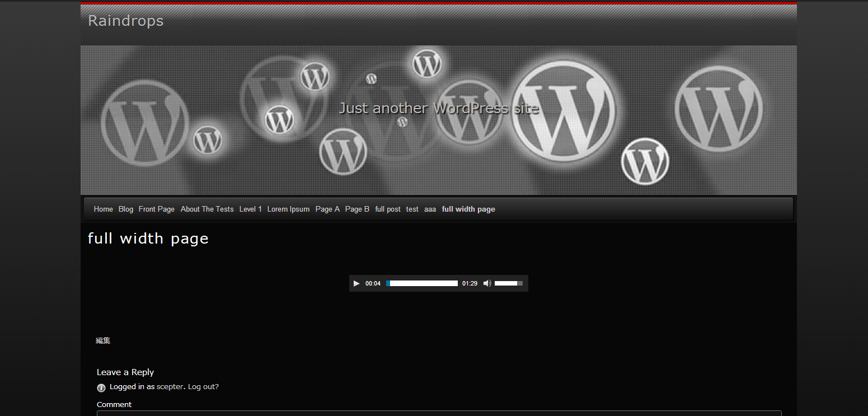
Task: Click the Raindrops site title
Action: (x=126, y=21)
